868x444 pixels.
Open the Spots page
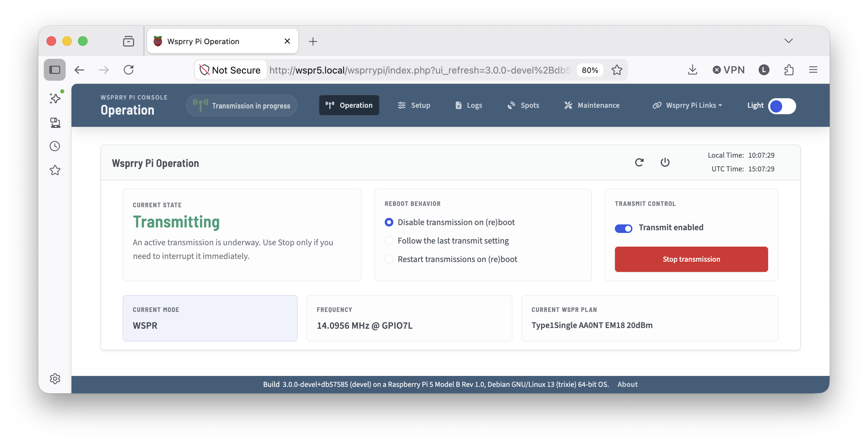pos(523,105)
